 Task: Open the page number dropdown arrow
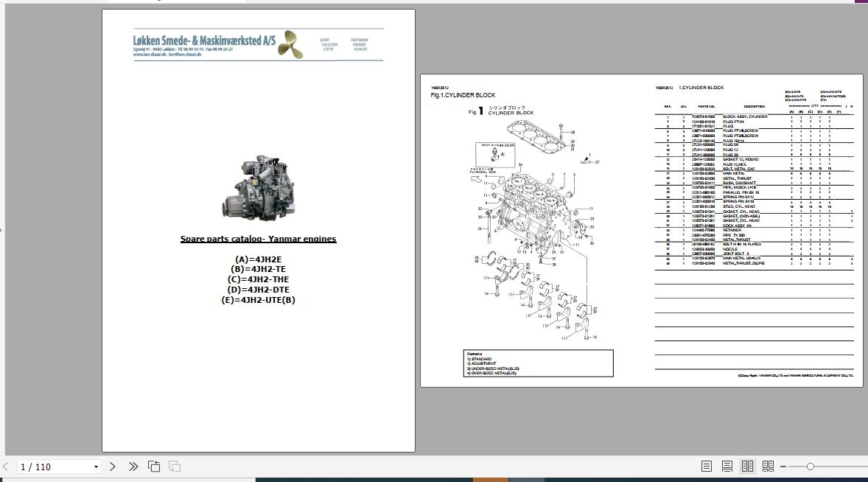(96, 467)
